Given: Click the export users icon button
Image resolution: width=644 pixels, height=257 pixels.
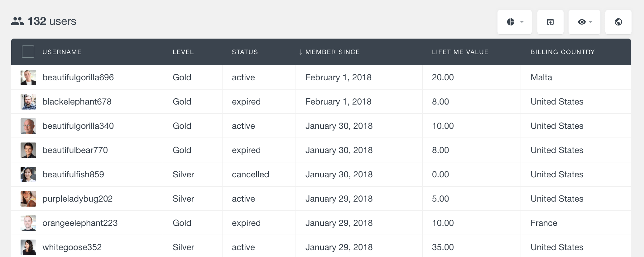Looking at the screenshot, I should (550, 22).
